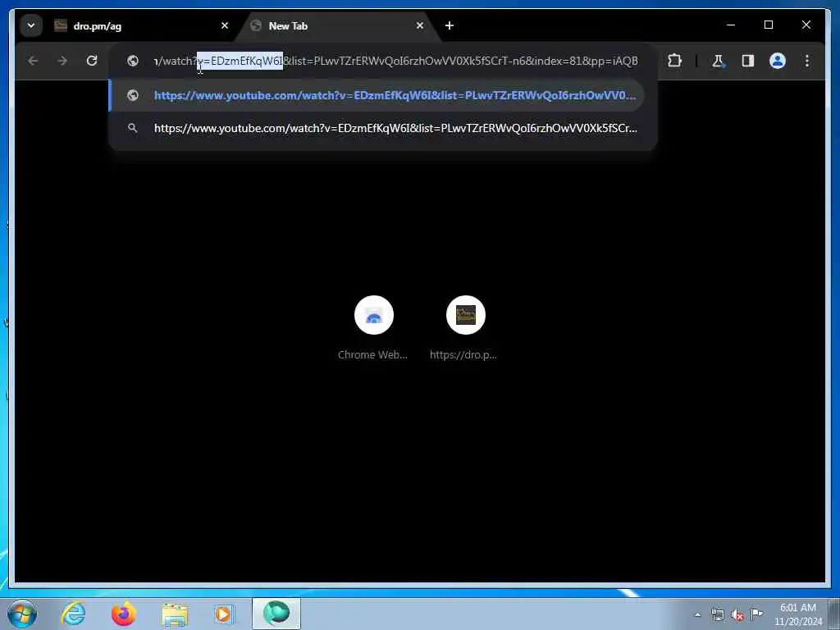Show hidden tray icons arrow
This screenshot has height=630, width=840.
click(x=697, y=615)
